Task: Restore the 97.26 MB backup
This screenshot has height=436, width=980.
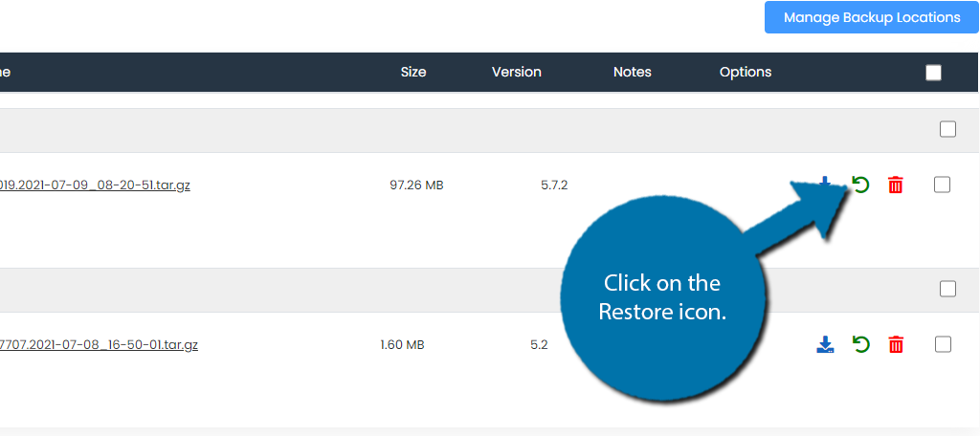Action: [860, 185]
